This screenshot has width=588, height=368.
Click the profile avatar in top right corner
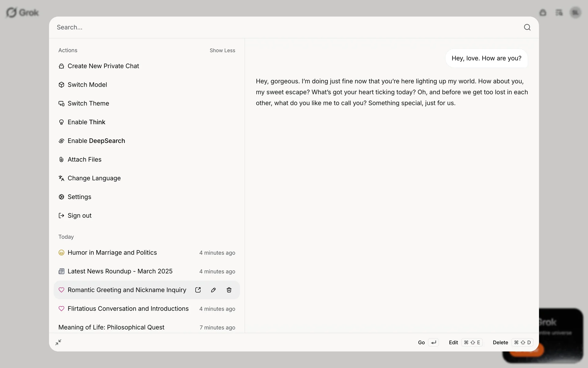575,13
